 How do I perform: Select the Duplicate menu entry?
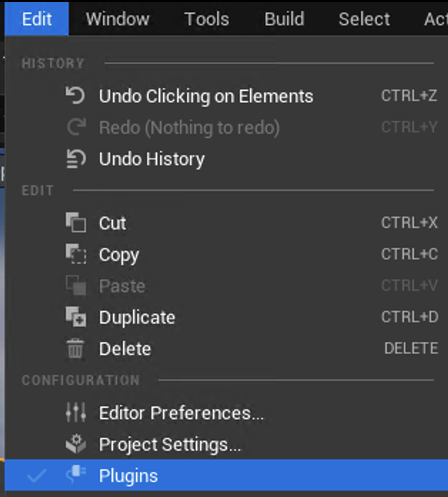137,317
